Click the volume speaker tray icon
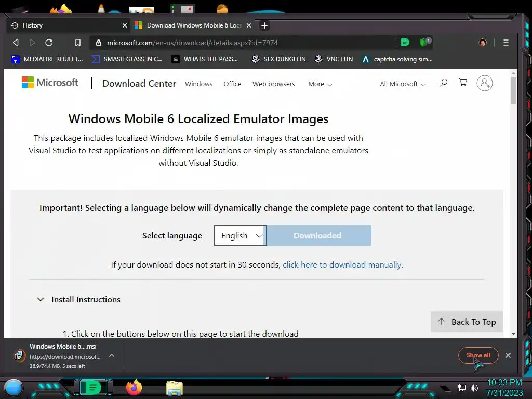 coord(474,388)
